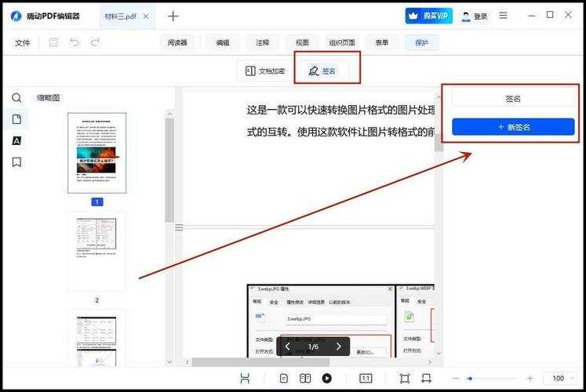Switch to the 编辑 tab
586x392 pixels.
223,42
